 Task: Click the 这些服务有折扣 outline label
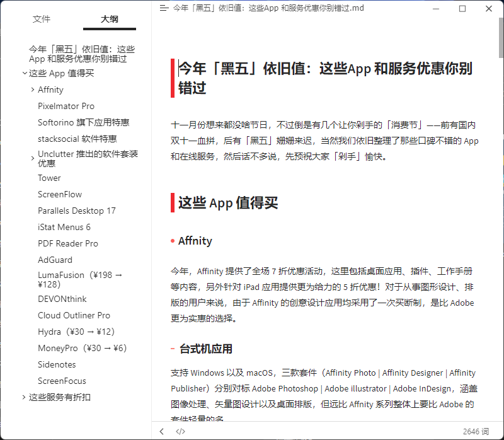[x=59, y=397]
